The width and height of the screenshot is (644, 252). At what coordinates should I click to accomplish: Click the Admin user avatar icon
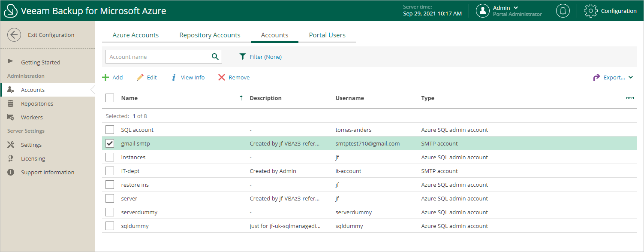(483, 11)
